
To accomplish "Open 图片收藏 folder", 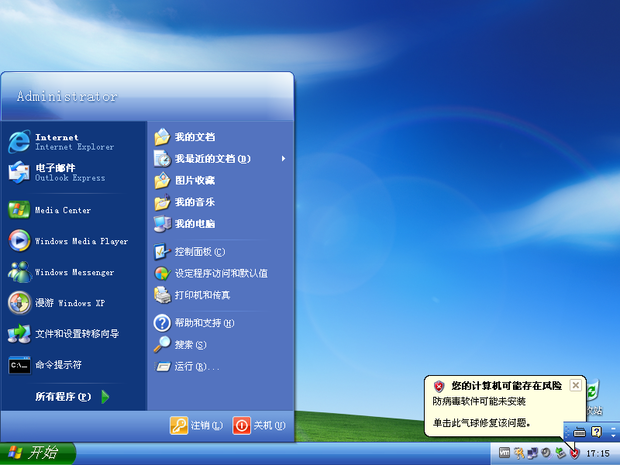I will click(220, 180).
